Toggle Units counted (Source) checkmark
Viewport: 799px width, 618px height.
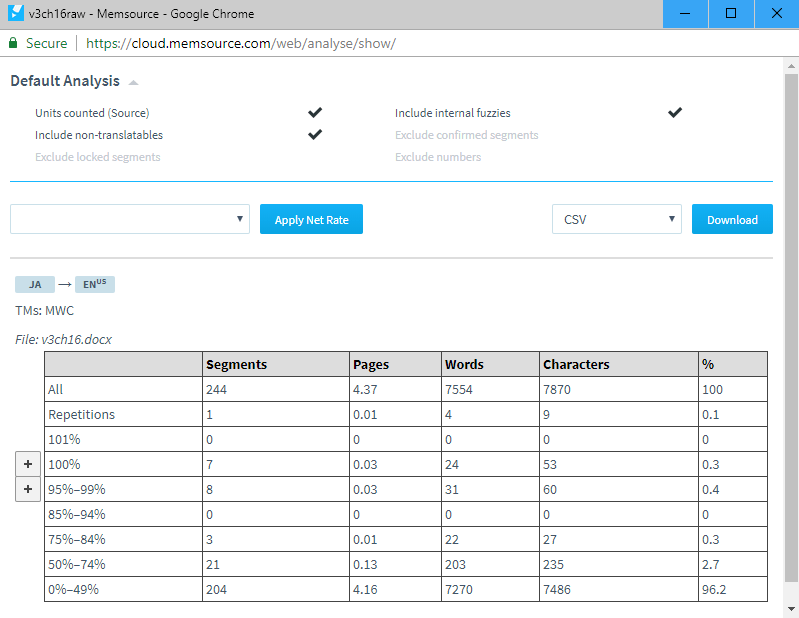point(316,113)
